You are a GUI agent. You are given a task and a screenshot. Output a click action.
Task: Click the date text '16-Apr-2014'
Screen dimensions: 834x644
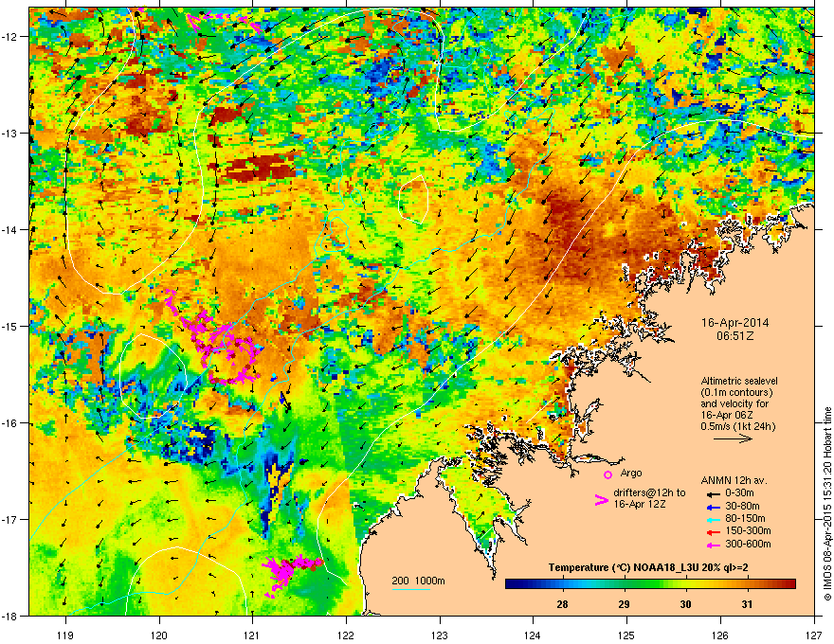[x=734, y=323]
